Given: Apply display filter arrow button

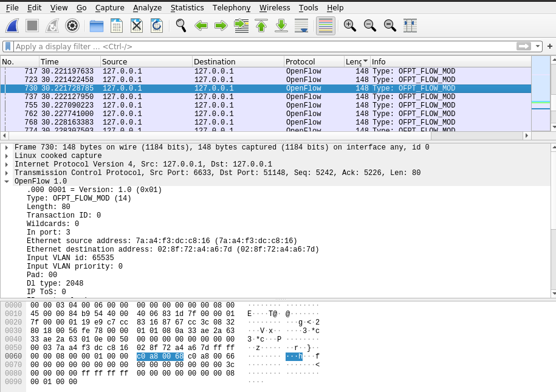Looking at the screenshot, I should click(x=524, y=46).
